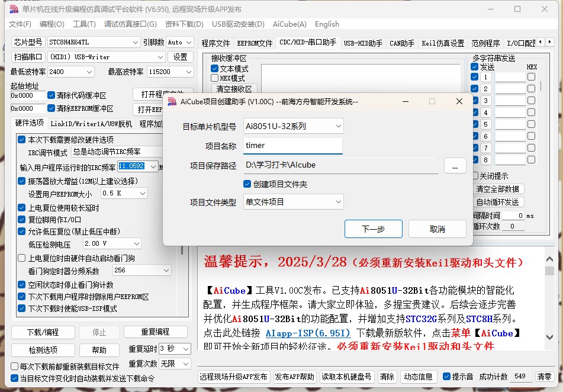Screen dimensions: 563x392
Task: Toggle 清除代码缓冲区 checkbox
Action: tap(51, 95)
